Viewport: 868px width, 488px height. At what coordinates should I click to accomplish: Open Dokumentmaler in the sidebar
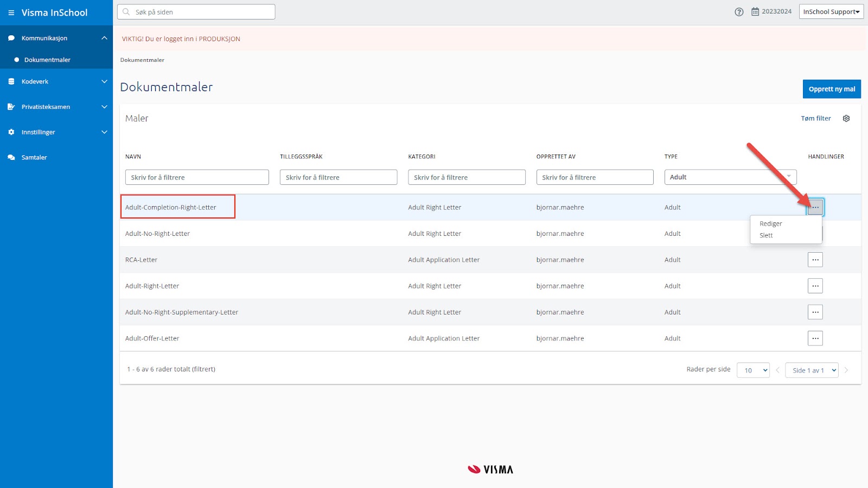tap(47, 60)
